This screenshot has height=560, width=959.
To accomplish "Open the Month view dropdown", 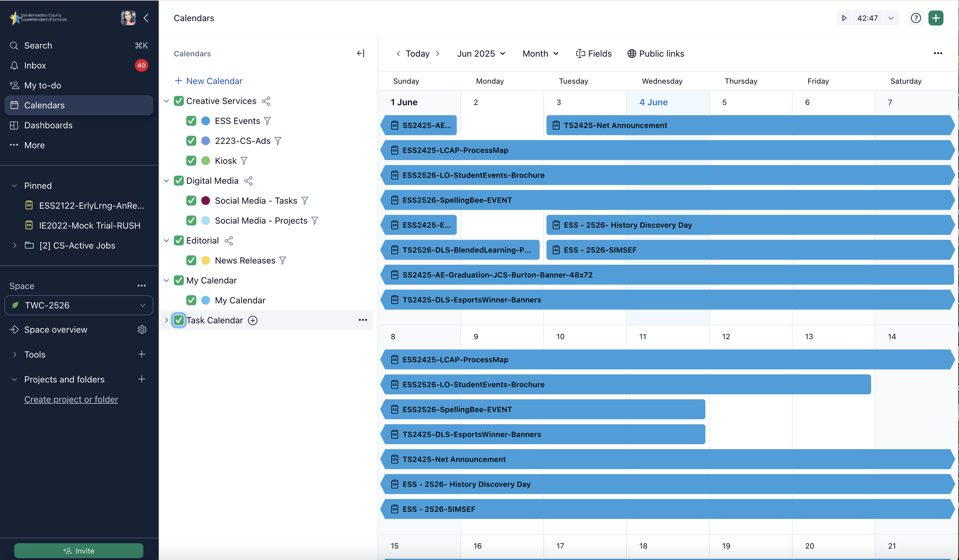I will point(540,54).
